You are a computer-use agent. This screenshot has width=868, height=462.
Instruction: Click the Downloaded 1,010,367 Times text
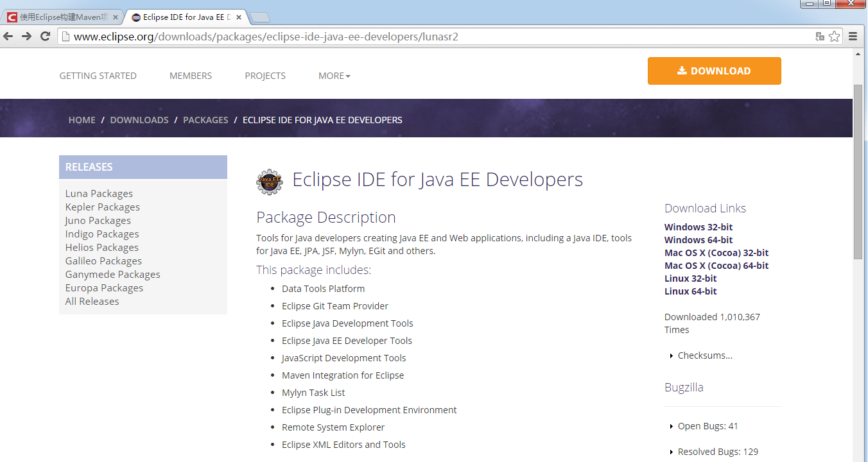click(x=712, y=323)
